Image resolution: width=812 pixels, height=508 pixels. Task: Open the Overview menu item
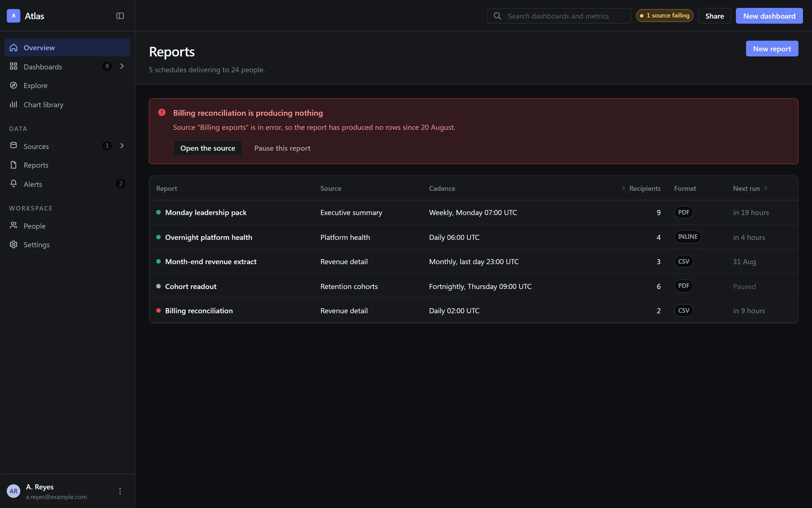coord(67,47)
